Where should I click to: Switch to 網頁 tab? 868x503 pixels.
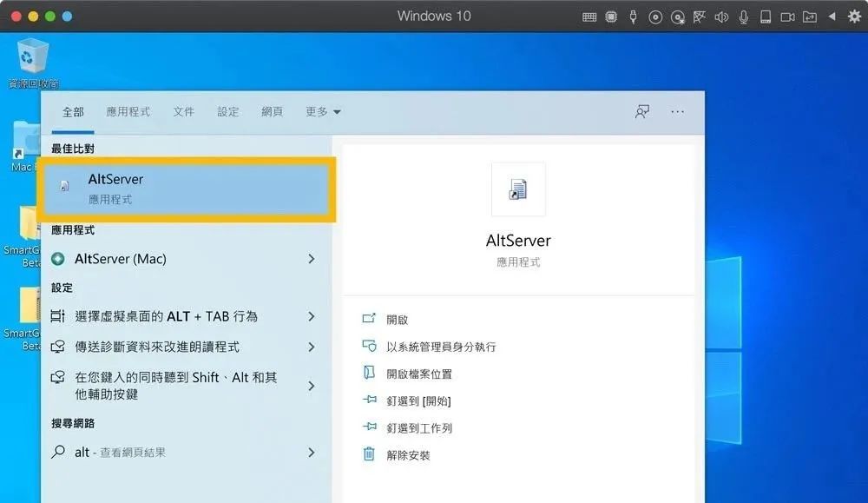pyautogui.click(x=272, y=112)
